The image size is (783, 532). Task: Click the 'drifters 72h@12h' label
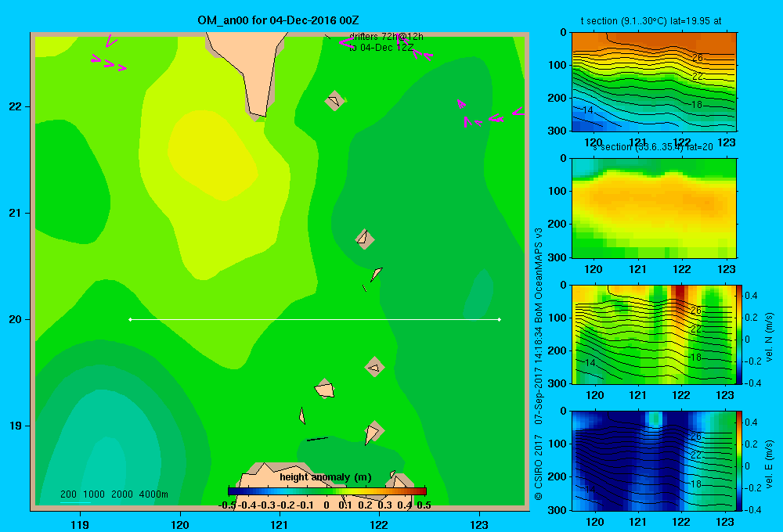(386, 37)
